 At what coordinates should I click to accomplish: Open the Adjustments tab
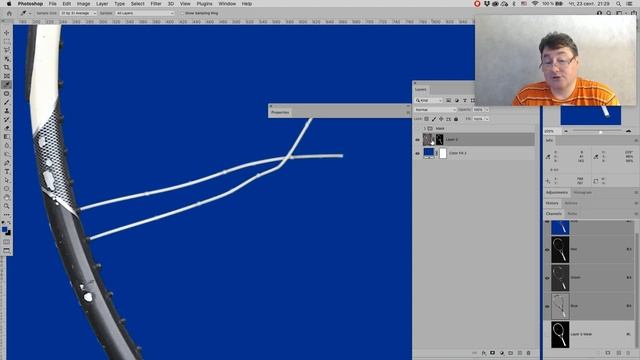(x=557, y=193)
